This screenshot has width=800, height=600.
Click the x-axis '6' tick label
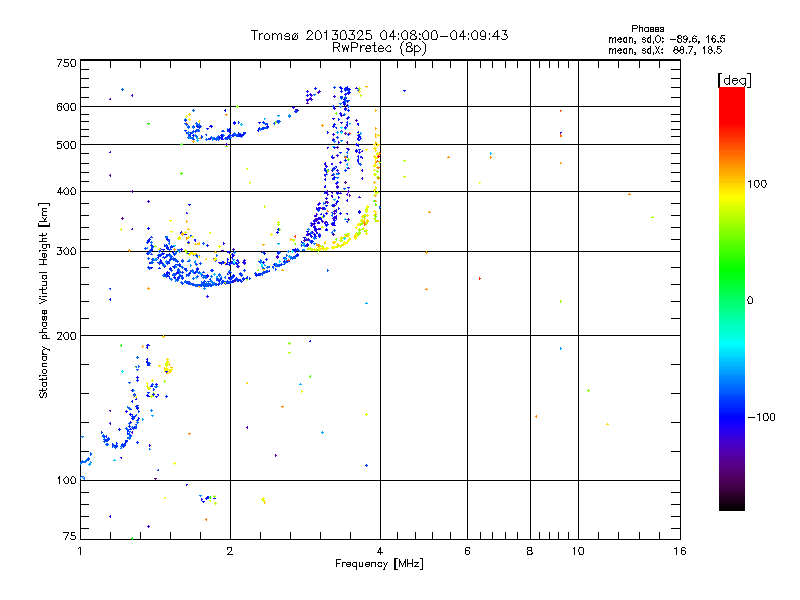tap(467, 551)
